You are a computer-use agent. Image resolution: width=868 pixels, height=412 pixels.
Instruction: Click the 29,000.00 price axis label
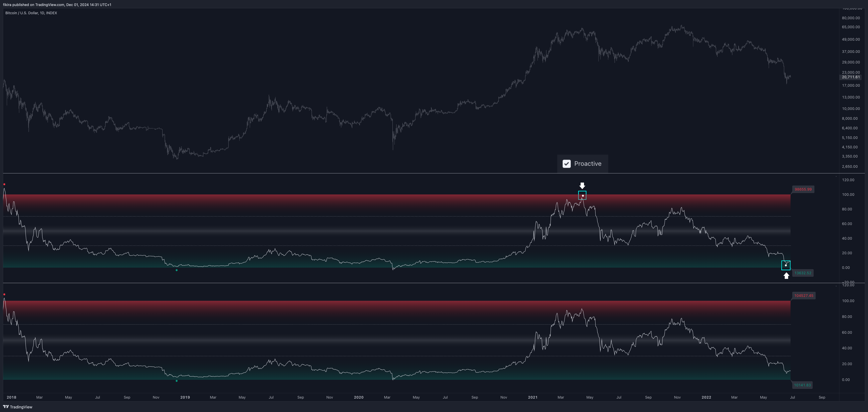(x=851, y=62)
